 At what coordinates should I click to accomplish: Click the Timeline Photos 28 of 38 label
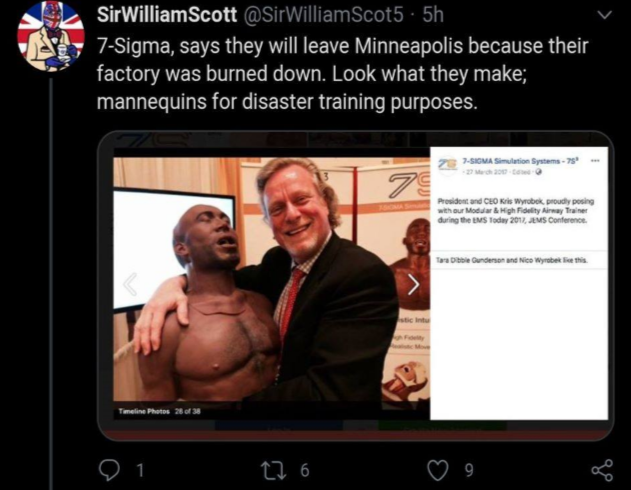(159, 412)
